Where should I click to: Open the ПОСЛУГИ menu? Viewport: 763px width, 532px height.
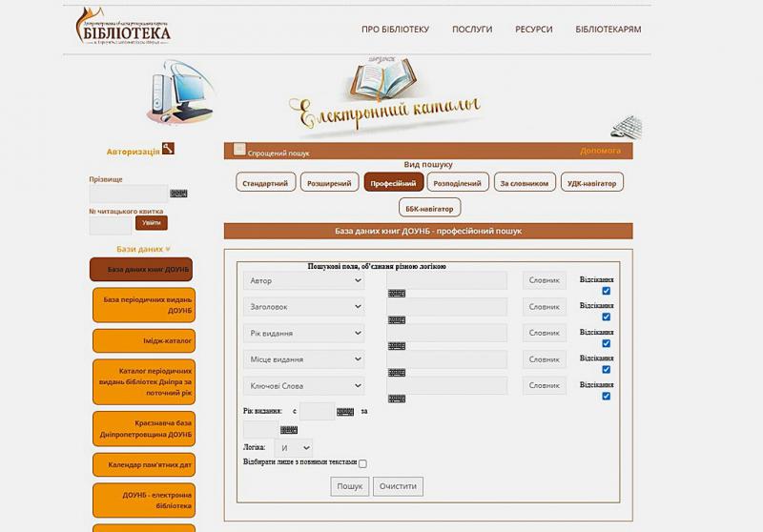click(x=472, y=30)
